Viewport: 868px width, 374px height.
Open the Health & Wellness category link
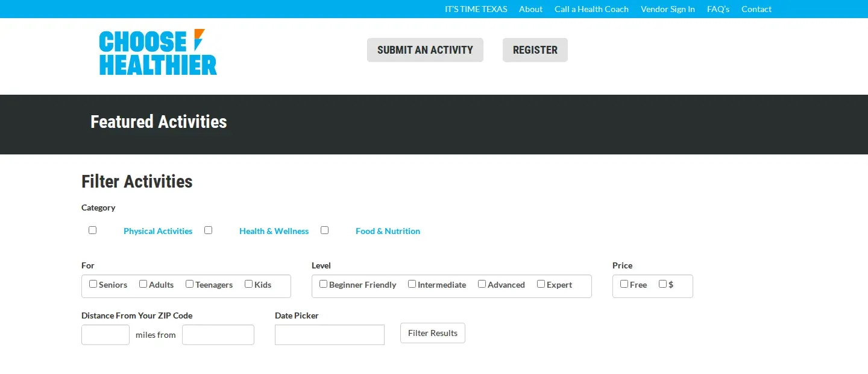[x=274, y=231]
